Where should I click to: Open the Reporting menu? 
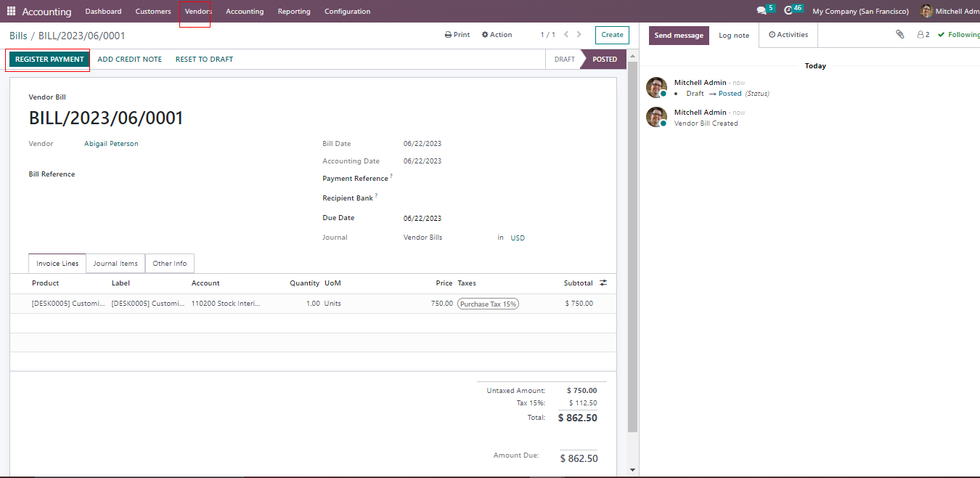tap(294, 12)
